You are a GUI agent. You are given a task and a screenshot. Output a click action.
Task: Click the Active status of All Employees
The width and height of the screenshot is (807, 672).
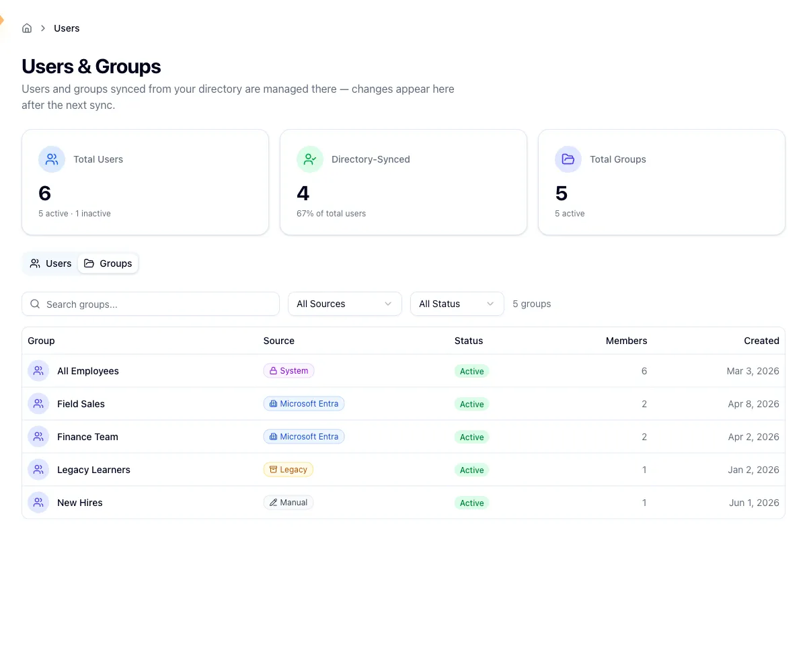[471, 371]
